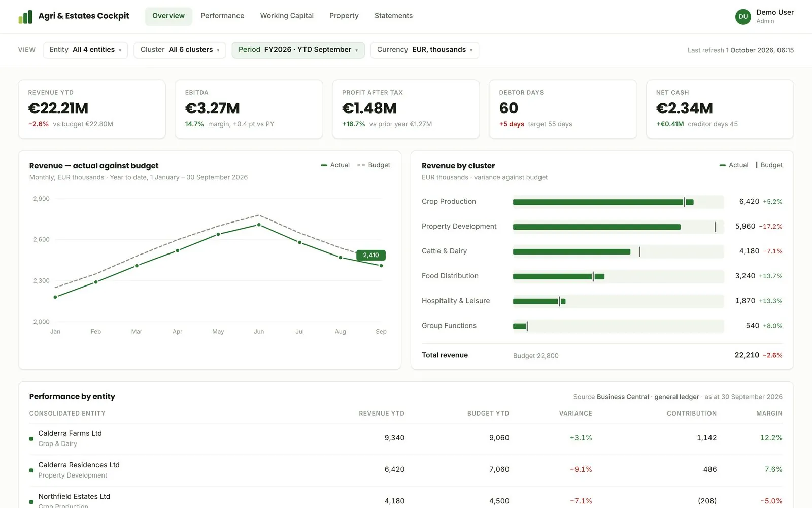Open the Net Cash €2.34M card

720,109
